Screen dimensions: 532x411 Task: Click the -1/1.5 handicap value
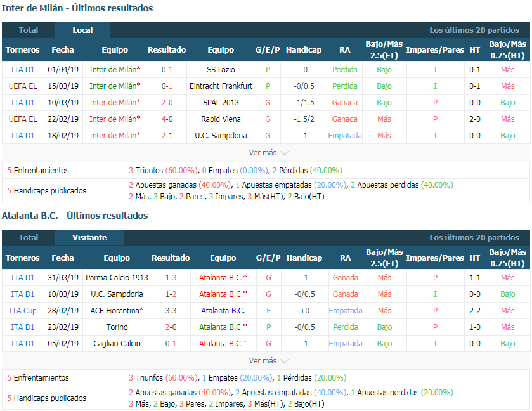[x=304, y=103]
